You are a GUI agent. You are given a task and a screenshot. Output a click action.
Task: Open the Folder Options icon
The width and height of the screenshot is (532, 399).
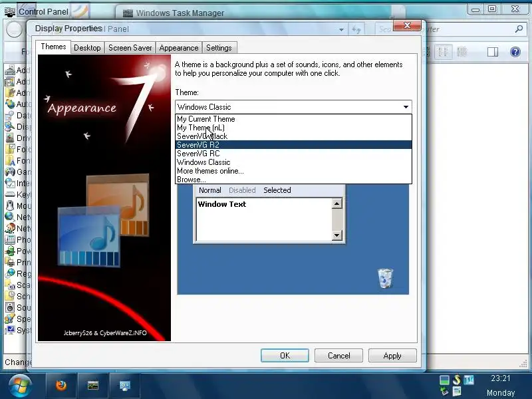(x=10, y=149)
